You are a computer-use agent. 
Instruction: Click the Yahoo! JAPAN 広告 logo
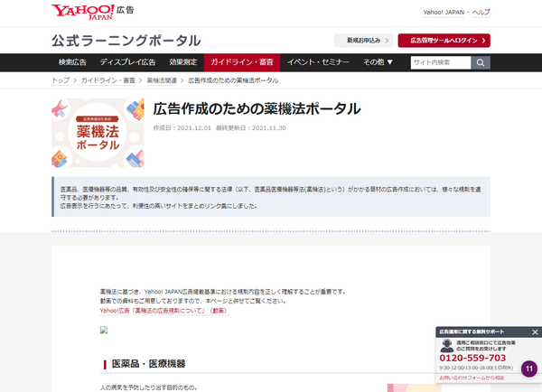tap(93, 12)
